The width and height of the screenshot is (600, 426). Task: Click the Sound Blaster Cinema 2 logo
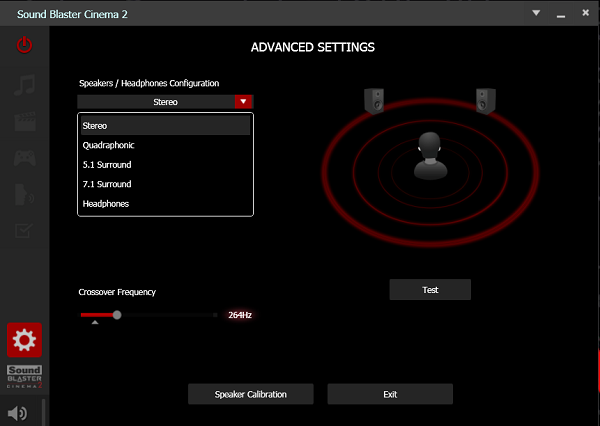pyautogui.click(x=24, y=376)
